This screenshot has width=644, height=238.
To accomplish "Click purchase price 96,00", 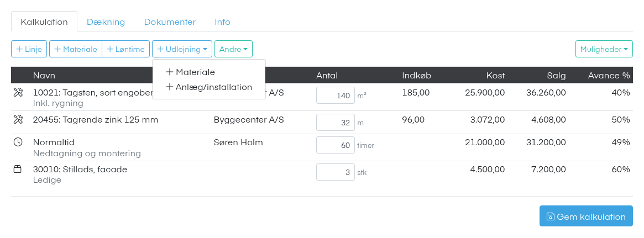I will (413, 120).
